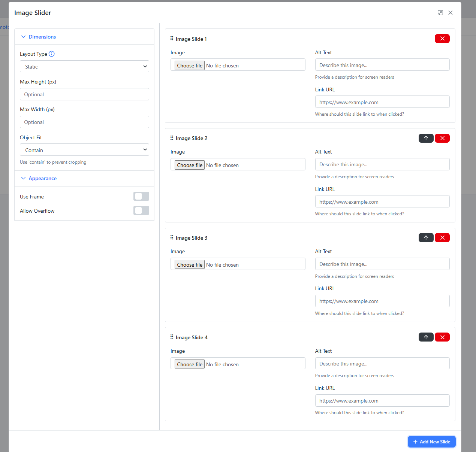The height and width of the screenshot is (452, 476).
Task: Collapse the Dimensions section
Action: coord(39,37)
